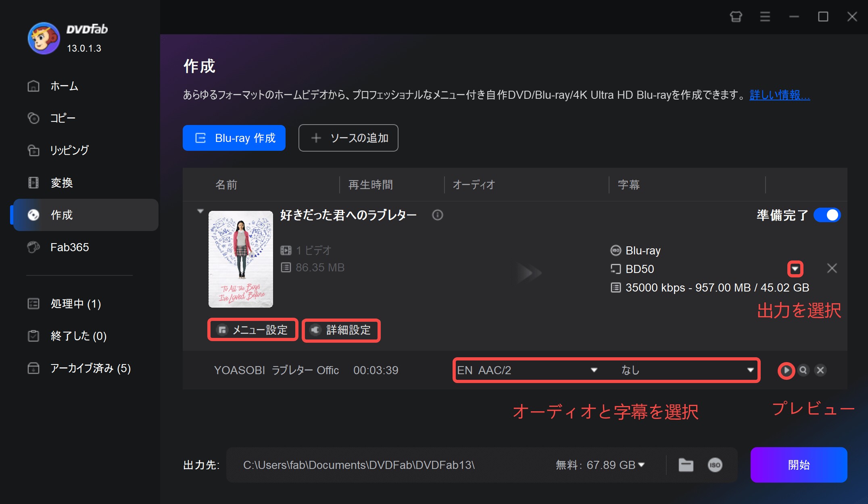
Task: Click the movie poster thumbnail
Action: click(241, 259)
